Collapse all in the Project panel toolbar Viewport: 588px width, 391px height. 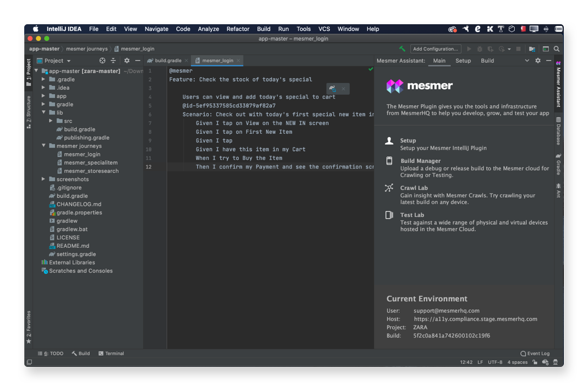tap(113, 61)
